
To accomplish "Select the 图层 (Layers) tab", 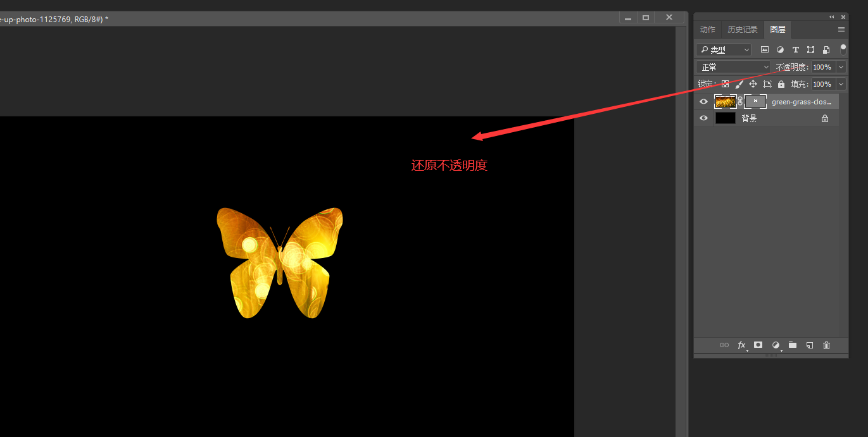I will pyautogui.click(x=777, y=30).
